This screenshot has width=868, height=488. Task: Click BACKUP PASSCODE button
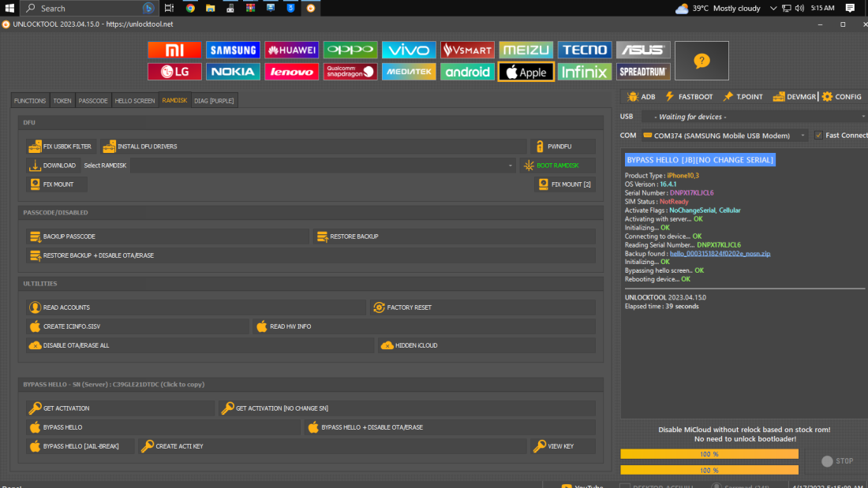click(167, 237)
